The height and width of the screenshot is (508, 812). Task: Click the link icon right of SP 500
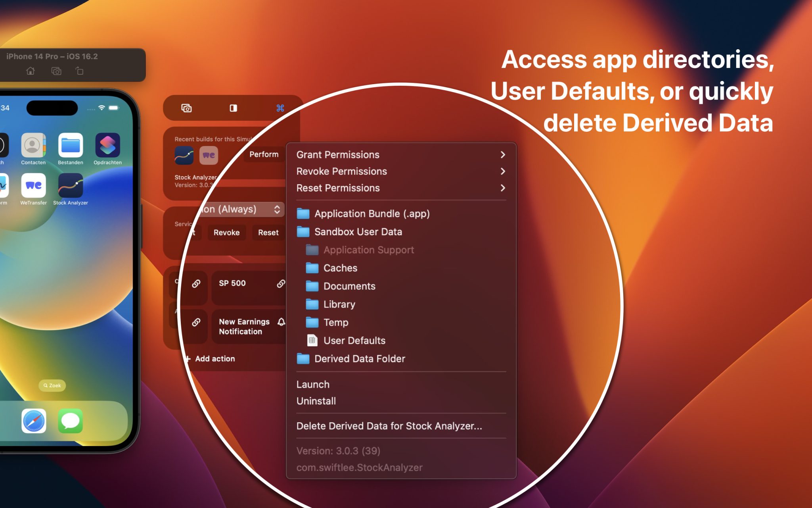tap(281, 283)
